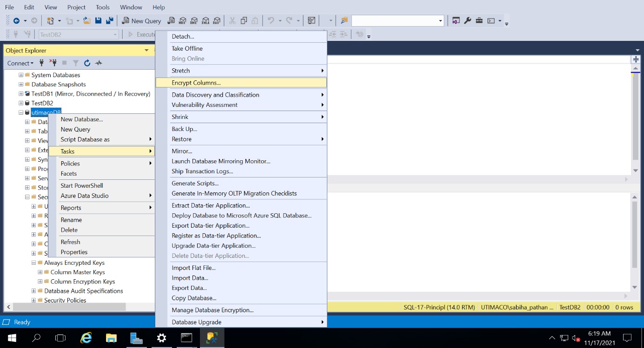This screenshot has width=644, height=348.
Task: Select Generate Scripts... menu entry
Action: pos(241,183)
